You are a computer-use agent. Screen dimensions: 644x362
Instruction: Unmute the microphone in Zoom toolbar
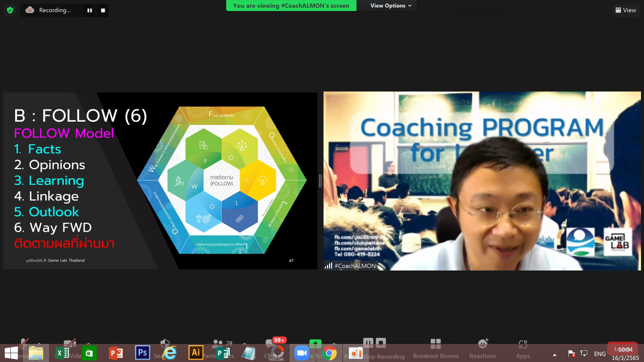click(23, 343)
